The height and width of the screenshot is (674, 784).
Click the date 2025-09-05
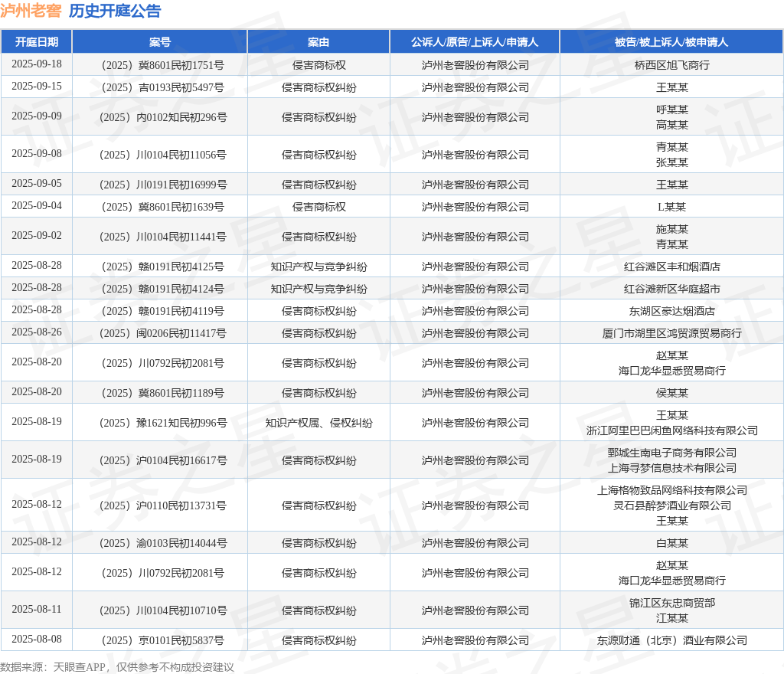click(37, 184)
